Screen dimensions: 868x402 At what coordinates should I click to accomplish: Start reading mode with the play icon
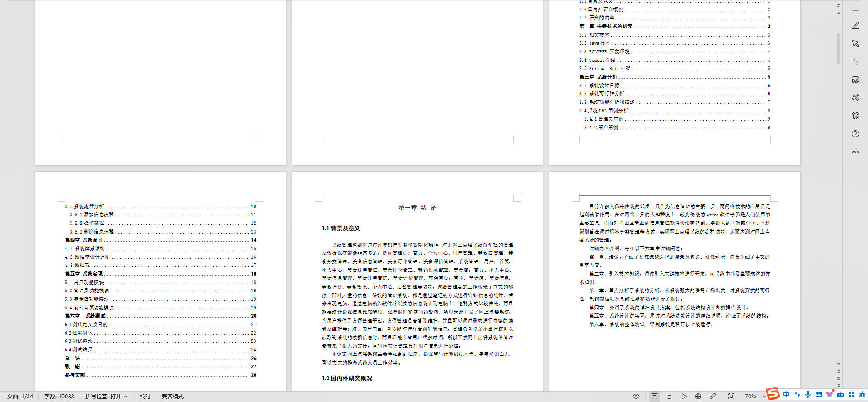point(684,396)
